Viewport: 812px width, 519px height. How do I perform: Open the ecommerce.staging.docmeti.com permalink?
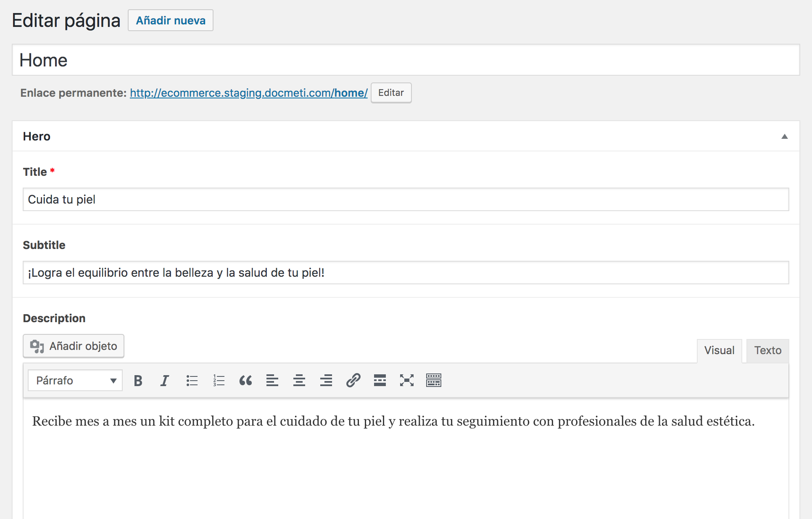tap(248, 93)
